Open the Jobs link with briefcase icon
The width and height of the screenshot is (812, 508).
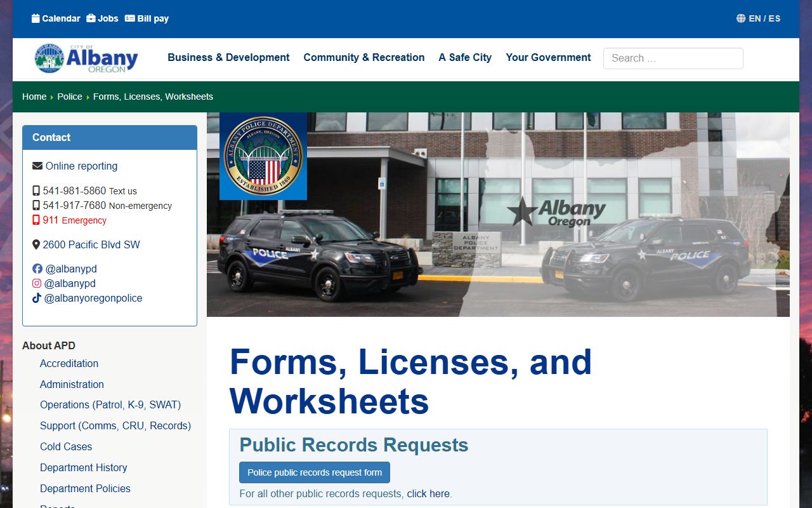coord(102,18)
